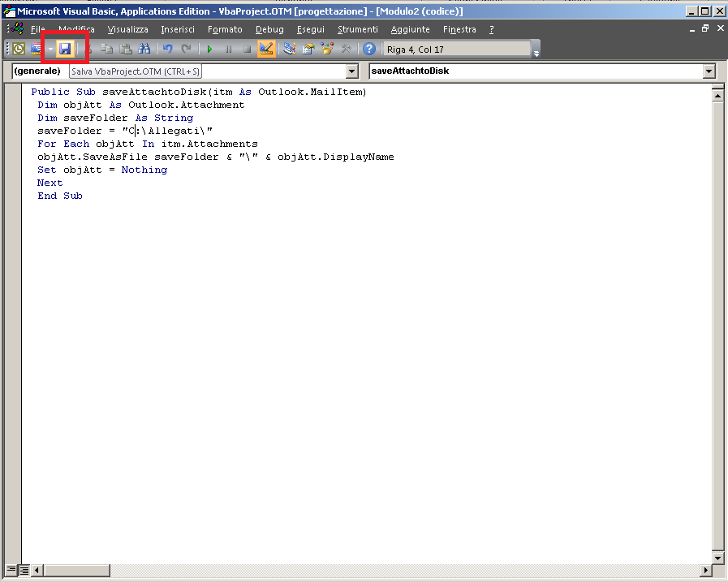The width and height of the screenshot is (728, 582).
Task: Click the vertical scrollbar down arrow
Action: click(717, 558)
